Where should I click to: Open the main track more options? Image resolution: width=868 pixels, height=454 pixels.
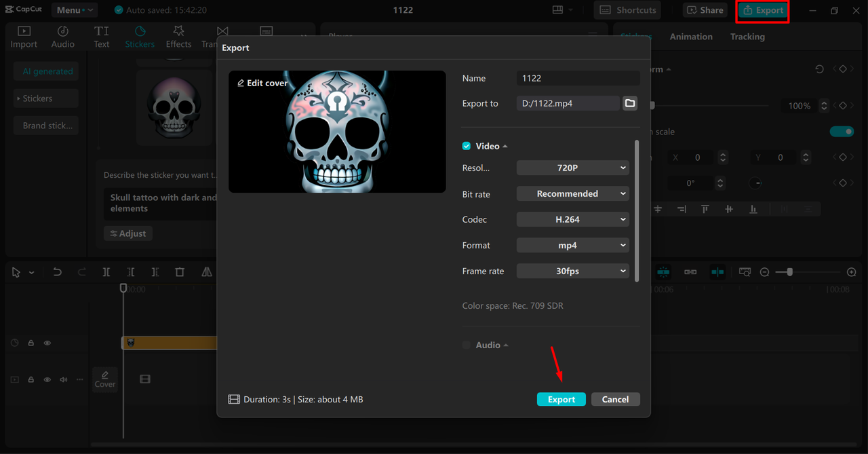coord(80,379)
